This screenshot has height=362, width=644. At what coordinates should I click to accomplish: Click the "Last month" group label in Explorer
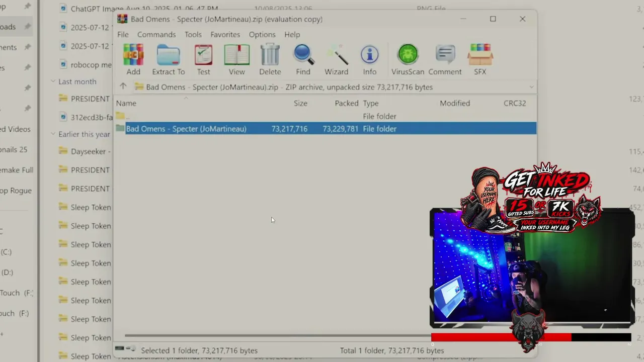tap(77, 81)
